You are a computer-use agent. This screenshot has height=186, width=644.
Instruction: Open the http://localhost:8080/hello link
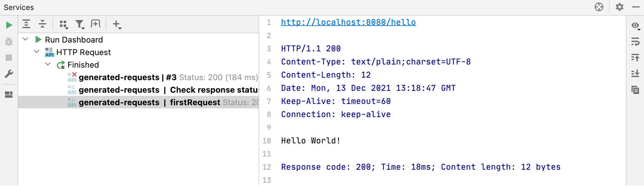click(348, 22)
